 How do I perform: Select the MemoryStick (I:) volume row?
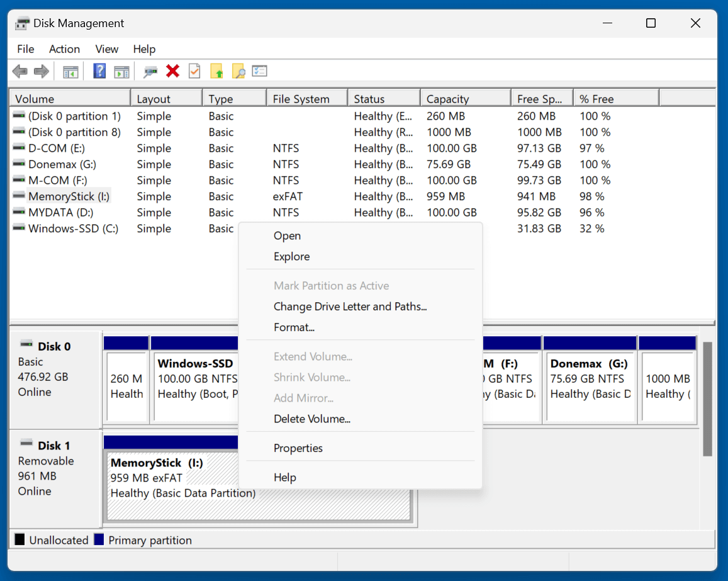(69, 196)
